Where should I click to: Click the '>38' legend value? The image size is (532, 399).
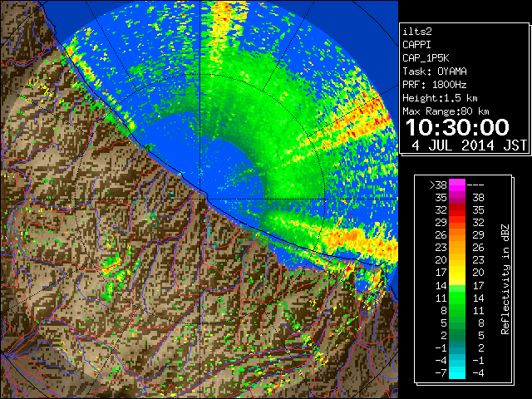pyautogui.click(x=438, y=185)
